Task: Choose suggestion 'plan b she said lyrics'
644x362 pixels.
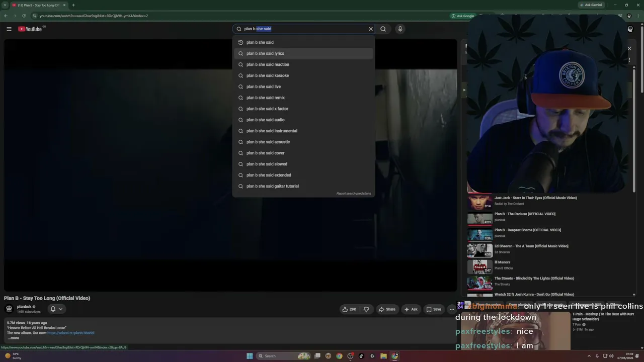Action: pos(303,53)
